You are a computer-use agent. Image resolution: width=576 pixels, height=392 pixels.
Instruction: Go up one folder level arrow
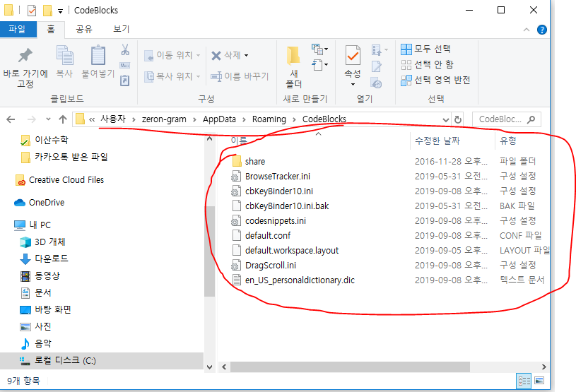click(63, 119)
